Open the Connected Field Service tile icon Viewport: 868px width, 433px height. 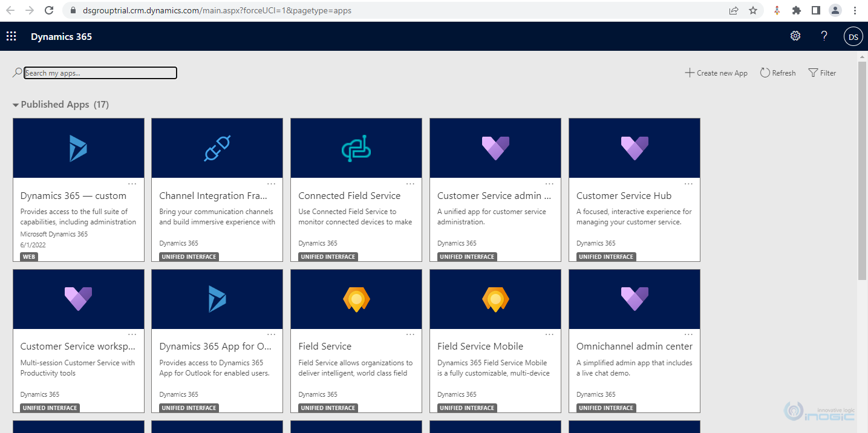(356, 149)
